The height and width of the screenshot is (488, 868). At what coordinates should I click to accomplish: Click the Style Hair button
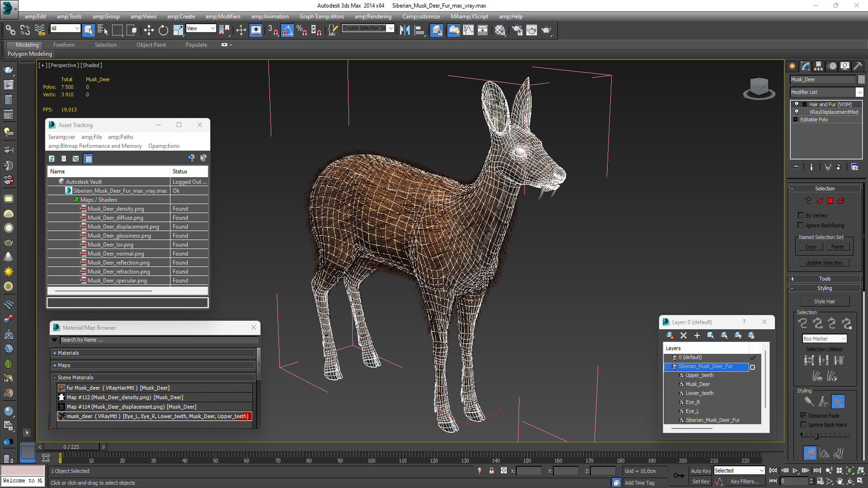[825, 301]
